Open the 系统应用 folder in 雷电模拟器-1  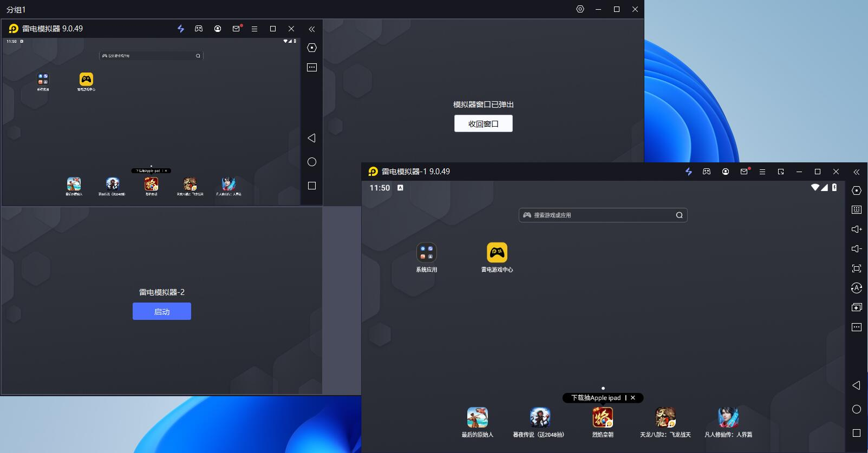[426, 258]
